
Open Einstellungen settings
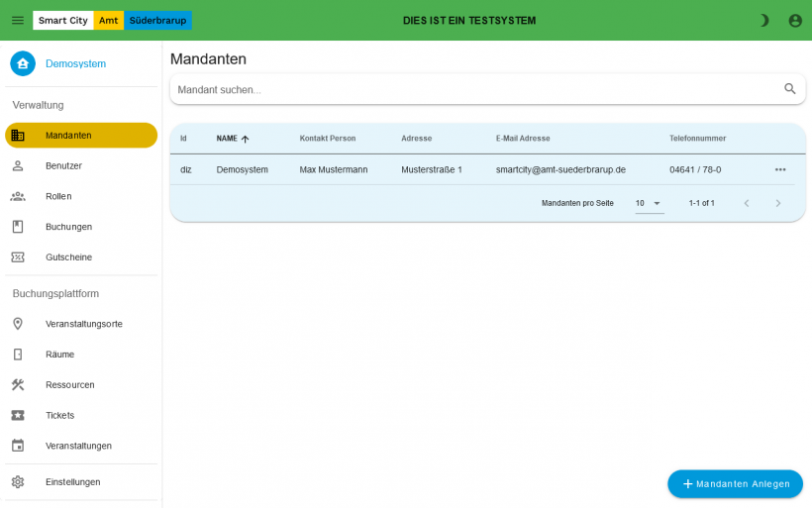tap(72, 482)
